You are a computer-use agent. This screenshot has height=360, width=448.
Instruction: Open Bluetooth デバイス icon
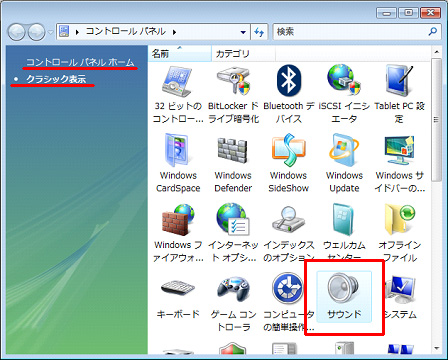pyautogui.click(x=289, y=94)
